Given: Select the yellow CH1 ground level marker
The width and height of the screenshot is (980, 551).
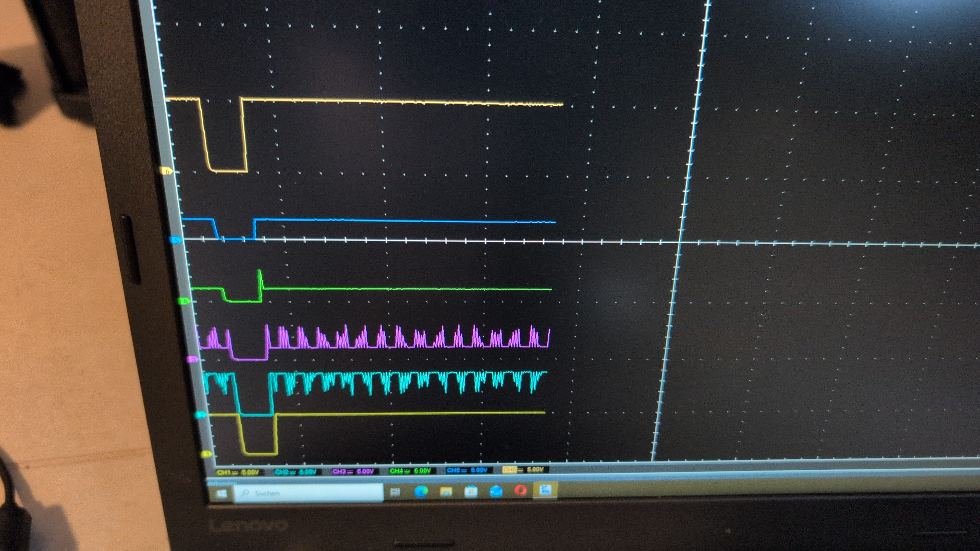Looking at the screenshot, I should point(208,454).
